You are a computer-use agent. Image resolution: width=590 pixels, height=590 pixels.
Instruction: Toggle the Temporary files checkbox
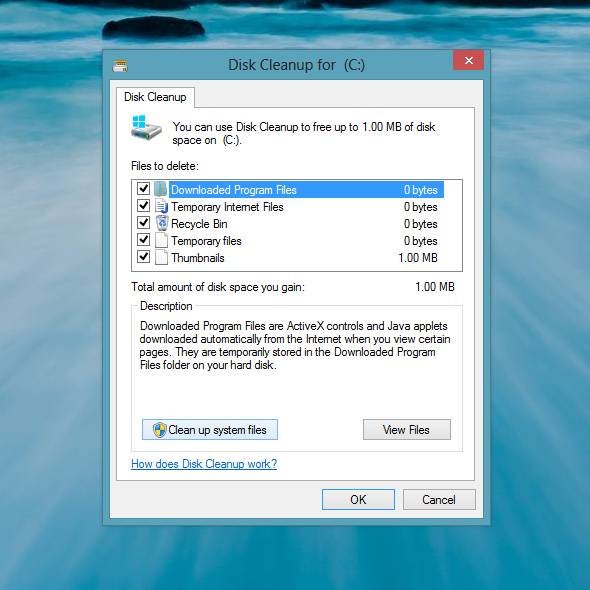click(x=143, y=239)
